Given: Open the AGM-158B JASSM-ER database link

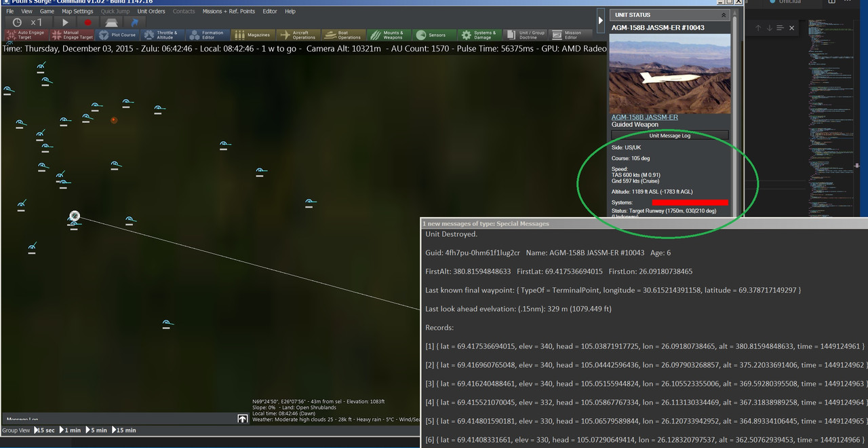Looking at the screenshot, I should (x=644, y=117).
